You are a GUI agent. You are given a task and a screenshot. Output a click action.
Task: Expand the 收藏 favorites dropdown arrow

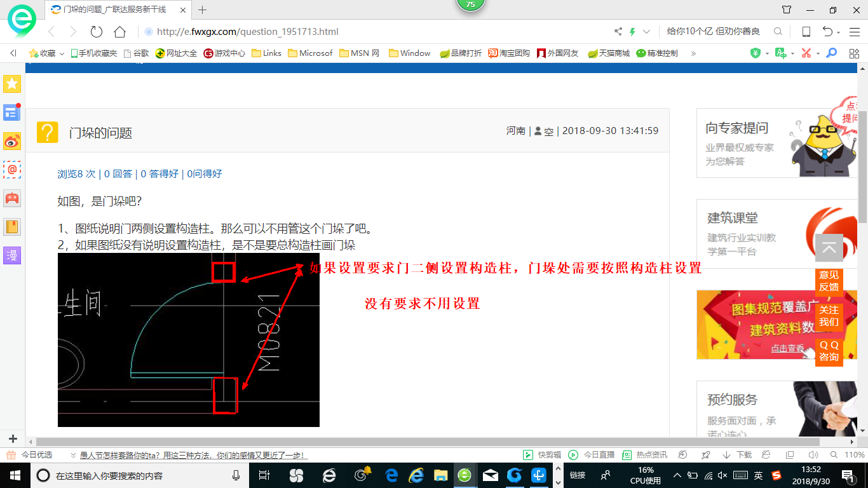pos(62,54)
